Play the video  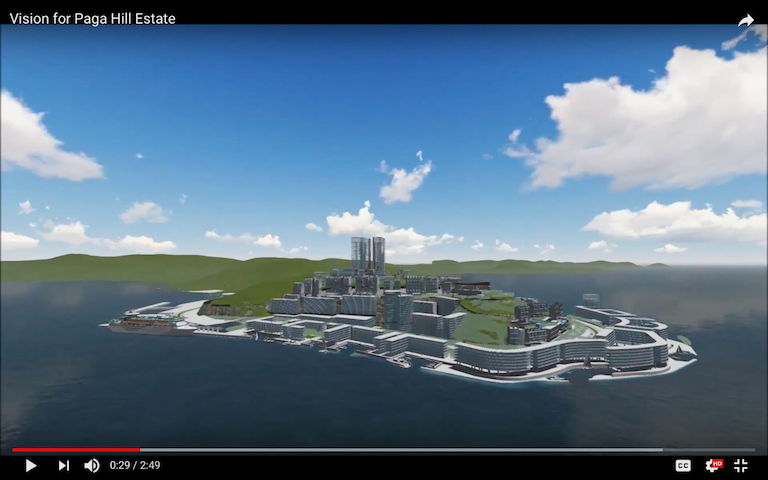tap(30, 465)
